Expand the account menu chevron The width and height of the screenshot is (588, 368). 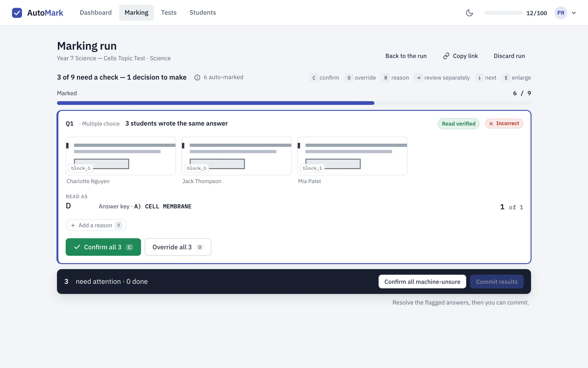pyautogui.click(x=574, y=13)
